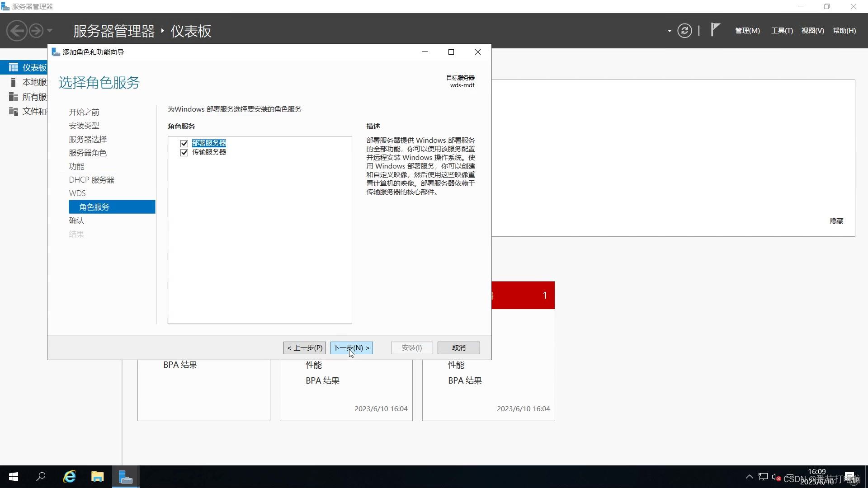Select the 角色服务 wizard step
This screenshot has width=868, height=488.
coord(112,207)
